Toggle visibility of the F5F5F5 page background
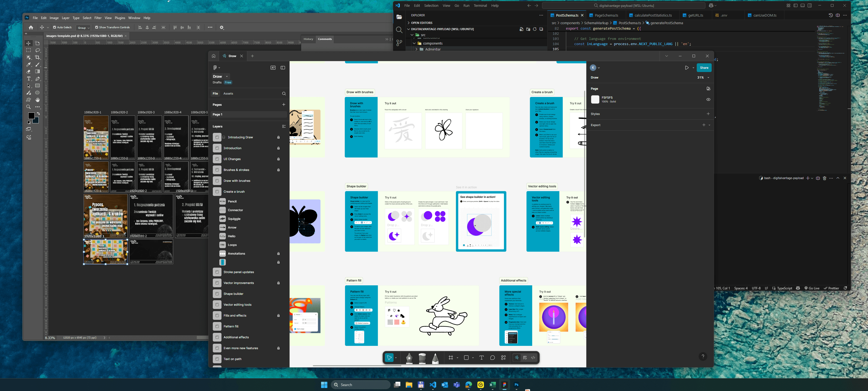The image size is (868, 391). (x=708, y=99)
